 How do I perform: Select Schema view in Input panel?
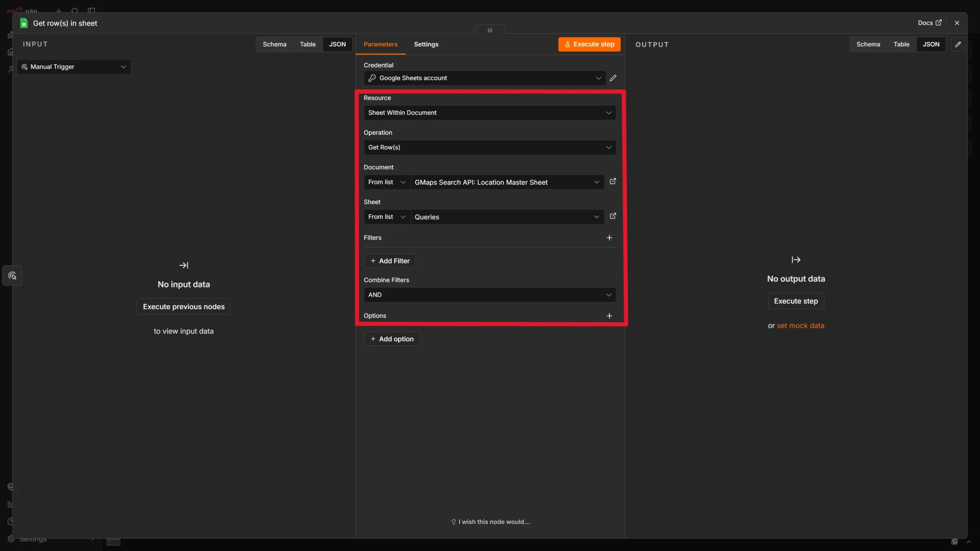274,44
